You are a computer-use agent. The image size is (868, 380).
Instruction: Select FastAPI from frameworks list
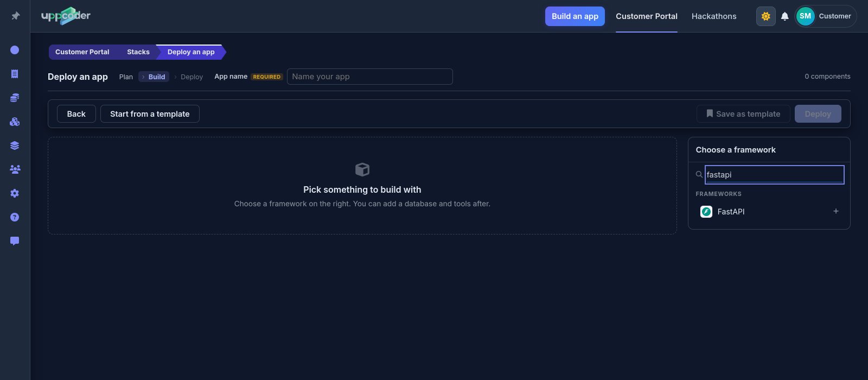pos(769,212)
